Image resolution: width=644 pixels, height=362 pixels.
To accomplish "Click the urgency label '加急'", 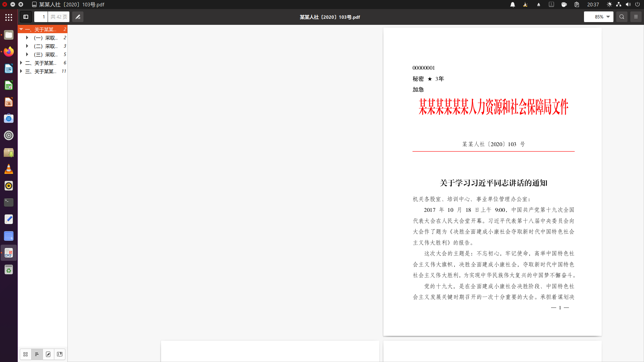I will point(418,89).
